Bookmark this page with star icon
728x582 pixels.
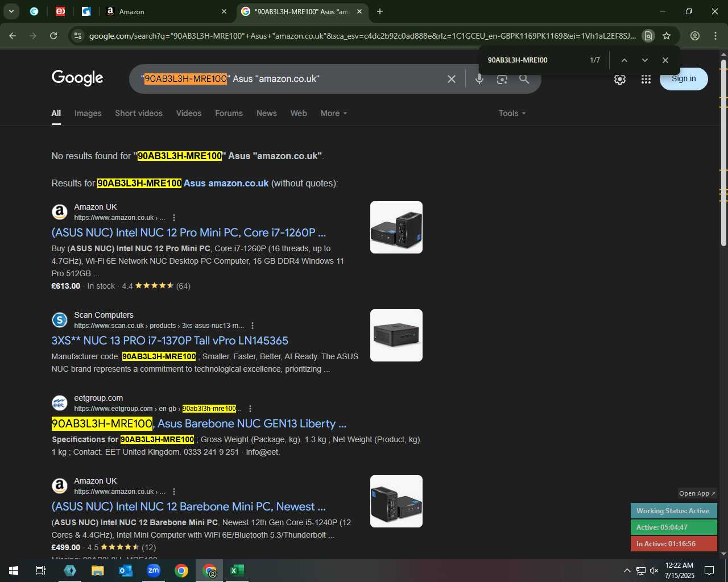(x=667, y=36)
